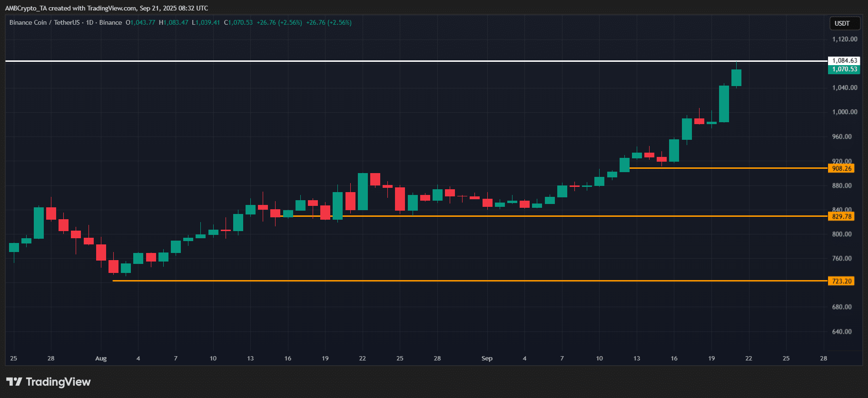Click the green 1,070.53 current price tag
The width and height of the screenshot is (868, 398).
pyautogui.click(x=844, y=69)
